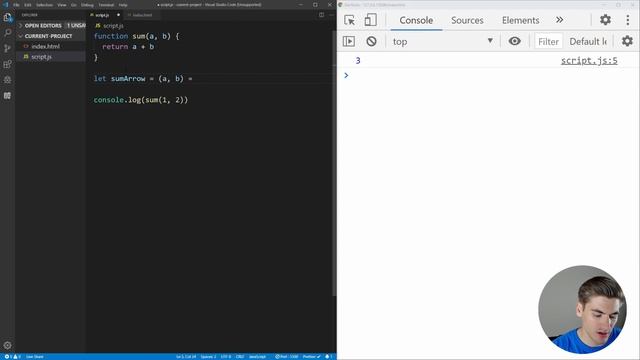Click the line and column indicator
640x360 pixels.
point(186,357)
